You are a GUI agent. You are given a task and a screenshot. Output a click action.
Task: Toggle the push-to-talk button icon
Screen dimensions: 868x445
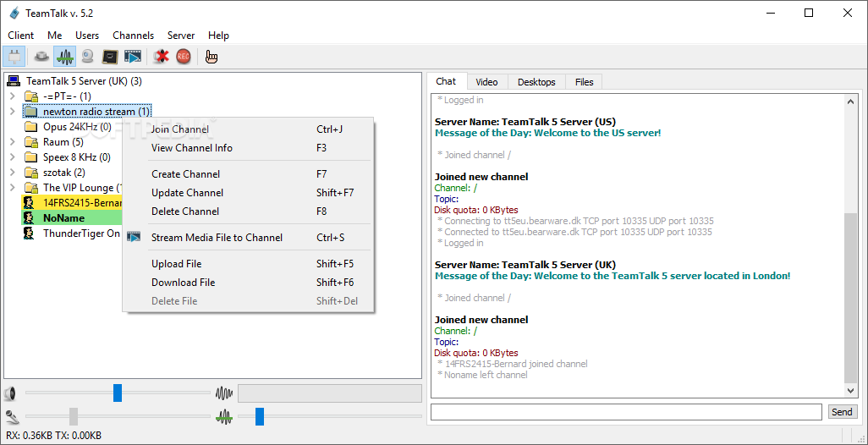41,57
